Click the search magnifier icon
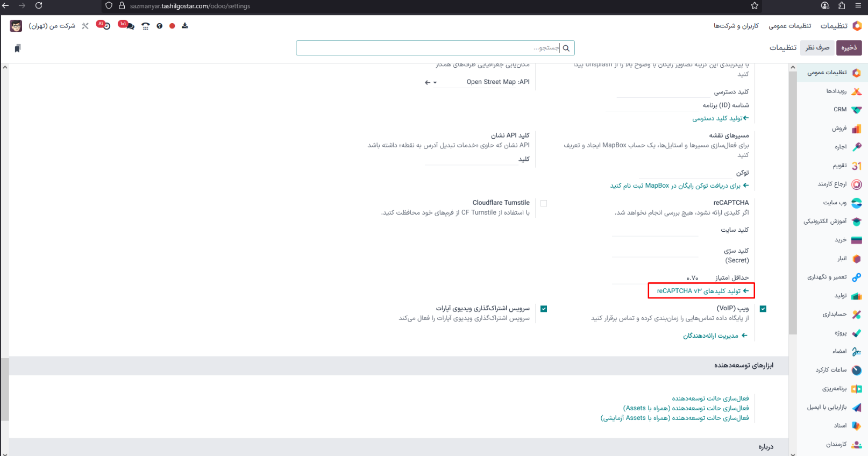 pos(566,48)
